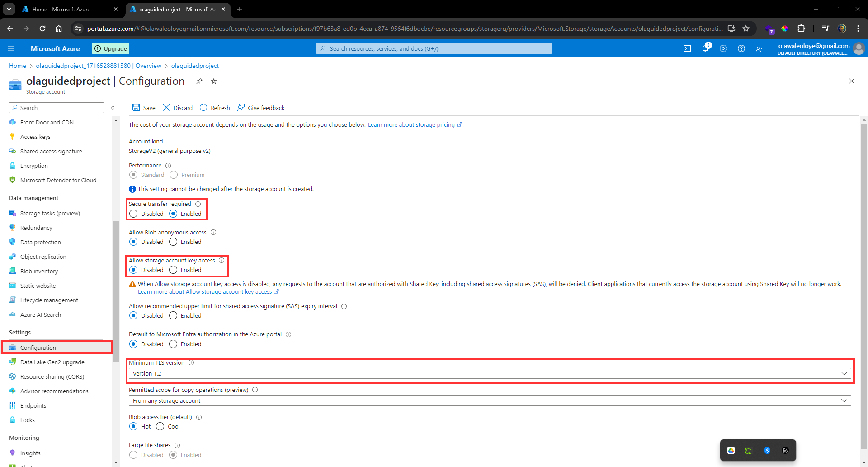This screenshot has width=868, height=467.
Task: Enable recommended upper limit for SAS expiry
Action: point(173,316)
